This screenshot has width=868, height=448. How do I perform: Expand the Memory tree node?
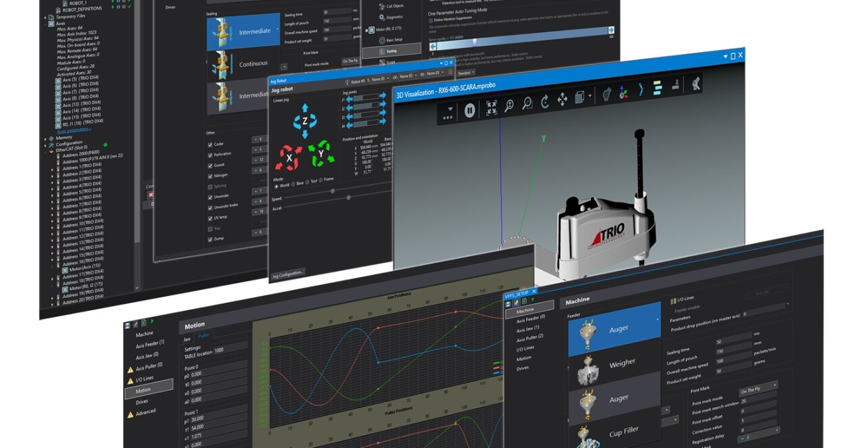[46, 138]
